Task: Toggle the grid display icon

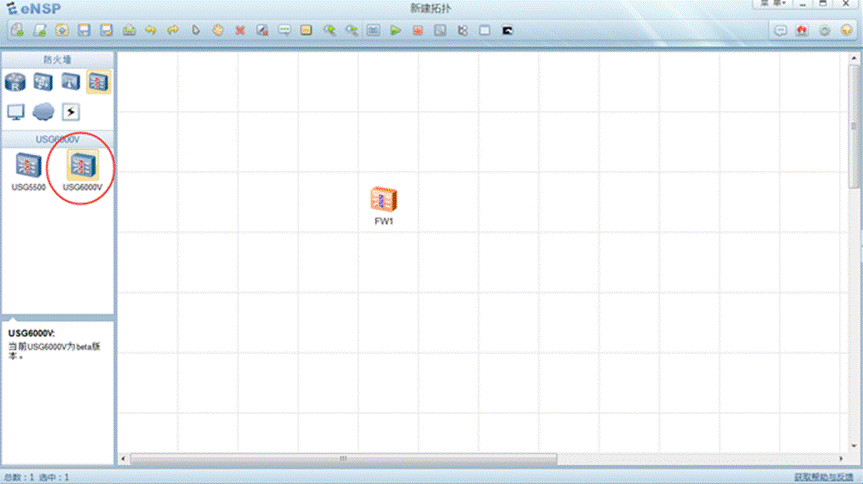Action: [484, 30]
